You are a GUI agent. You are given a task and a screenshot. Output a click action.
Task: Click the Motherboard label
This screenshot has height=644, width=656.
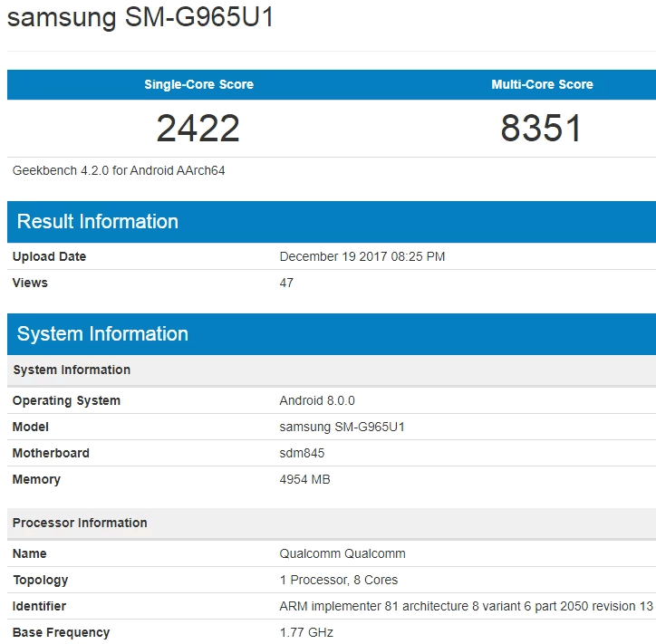pyautogui.click(x=51, y=453)
